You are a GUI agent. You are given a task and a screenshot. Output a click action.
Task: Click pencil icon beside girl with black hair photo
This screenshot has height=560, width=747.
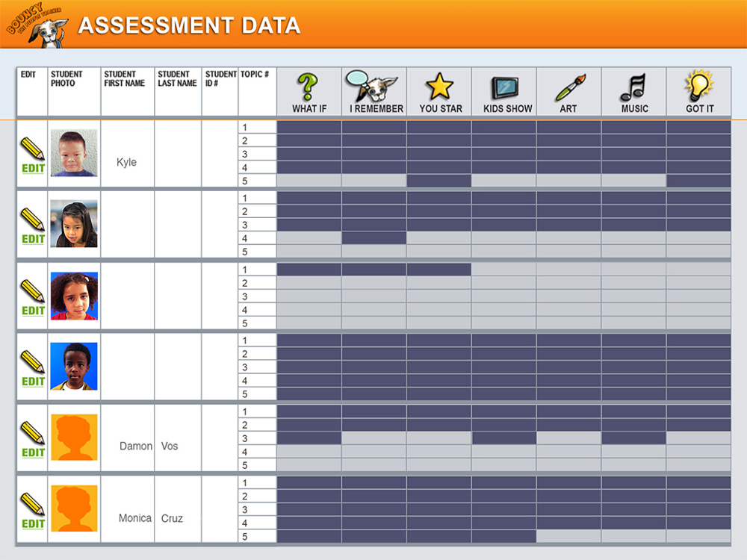tap(32, 219)
